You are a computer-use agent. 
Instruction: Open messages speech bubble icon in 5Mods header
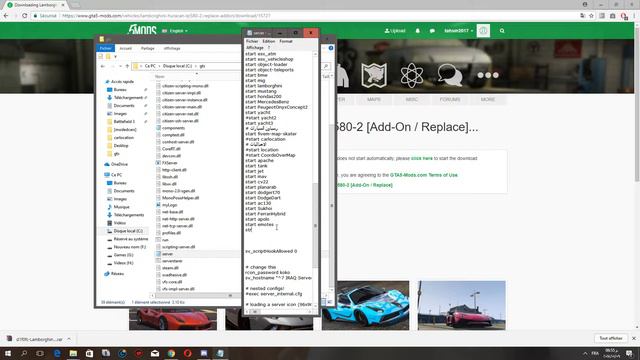pos(432,31)
